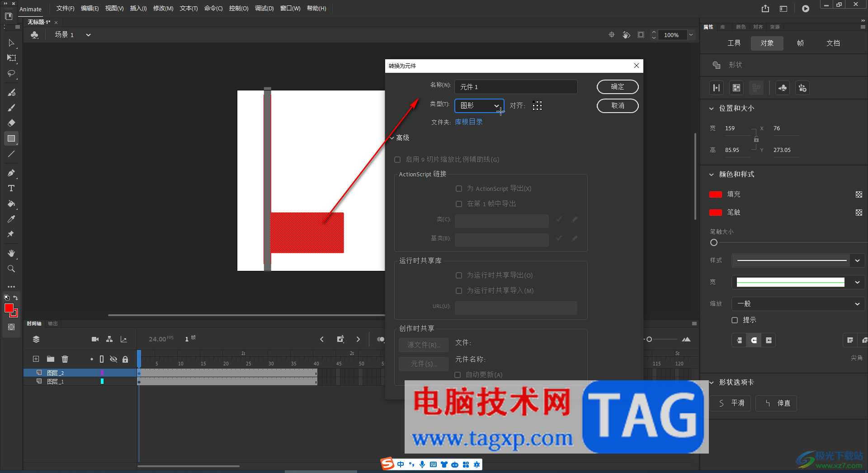The image size is (868, 473).
Task: Click the 确定 button in dialog
Action: click(617, 87)
